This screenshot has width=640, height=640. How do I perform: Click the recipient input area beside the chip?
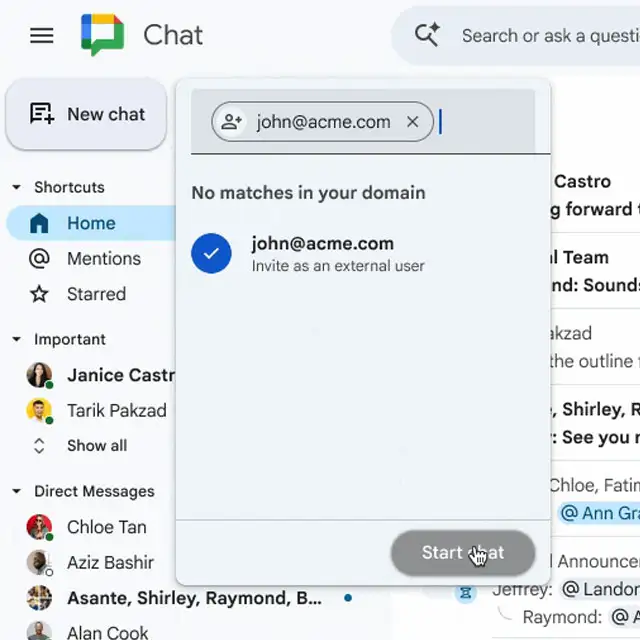(x=486, y=122)
